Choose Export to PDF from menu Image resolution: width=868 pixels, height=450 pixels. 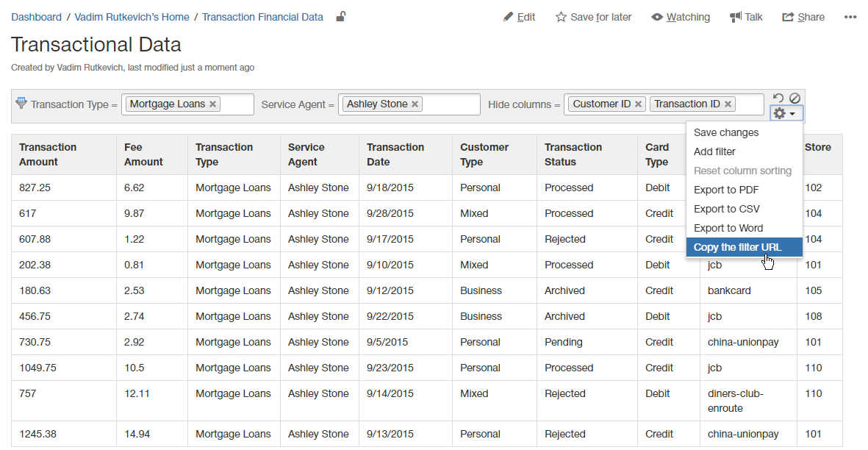pyautogui.click(x=726, y=190)
